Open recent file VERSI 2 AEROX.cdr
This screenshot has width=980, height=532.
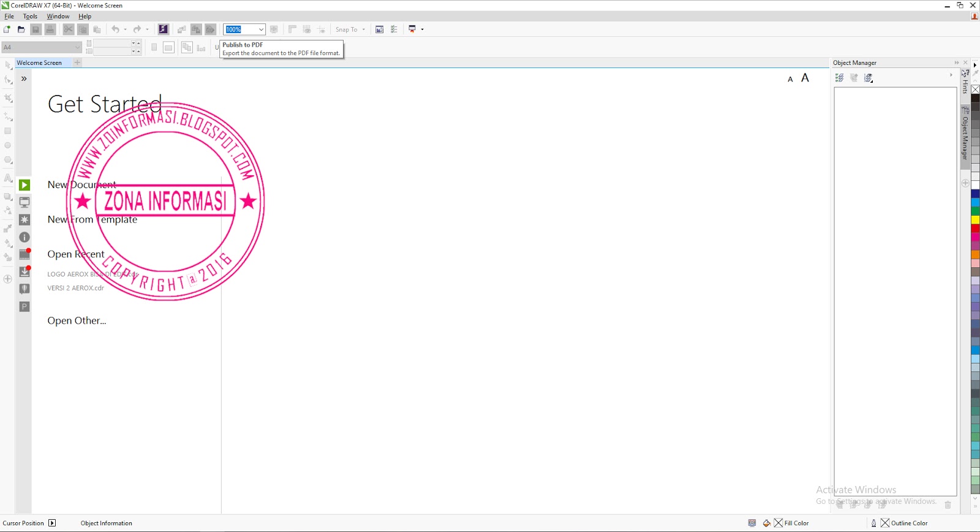click(75, 288)
